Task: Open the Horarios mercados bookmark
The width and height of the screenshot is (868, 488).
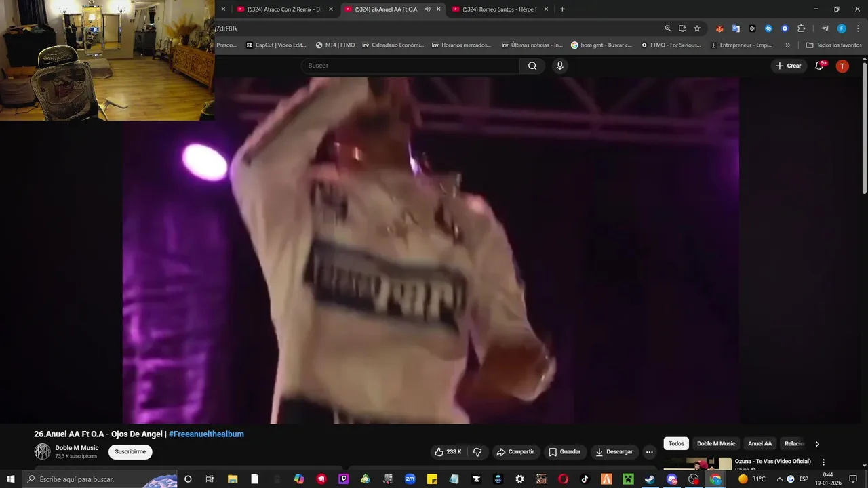Action: point(462,45)
